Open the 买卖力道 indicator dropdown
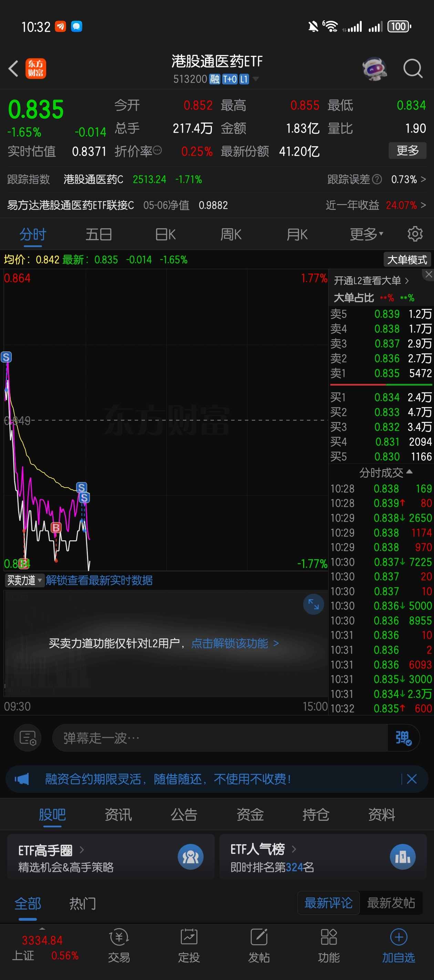Screen dimensions: 434x980 [x=25, y=580]
